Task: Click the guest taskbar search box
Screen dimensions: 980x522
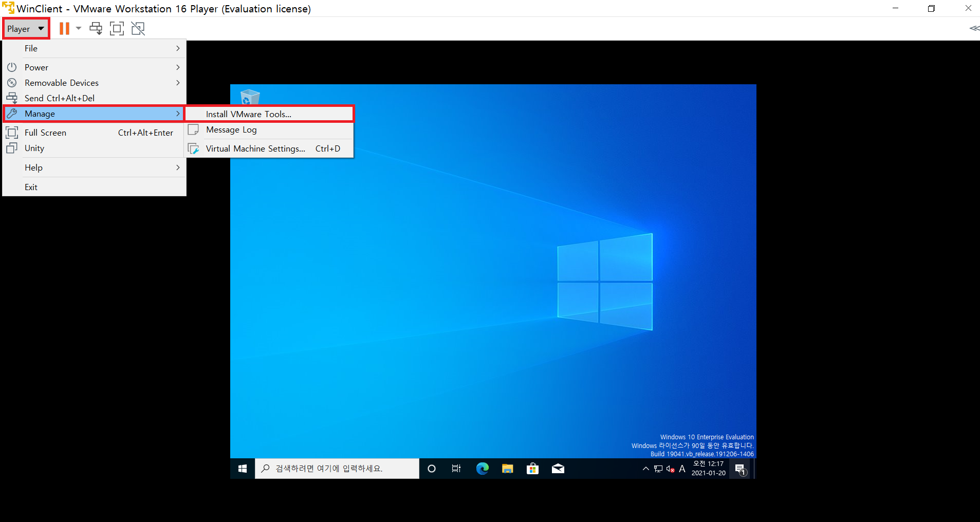Action: point(337,469)
